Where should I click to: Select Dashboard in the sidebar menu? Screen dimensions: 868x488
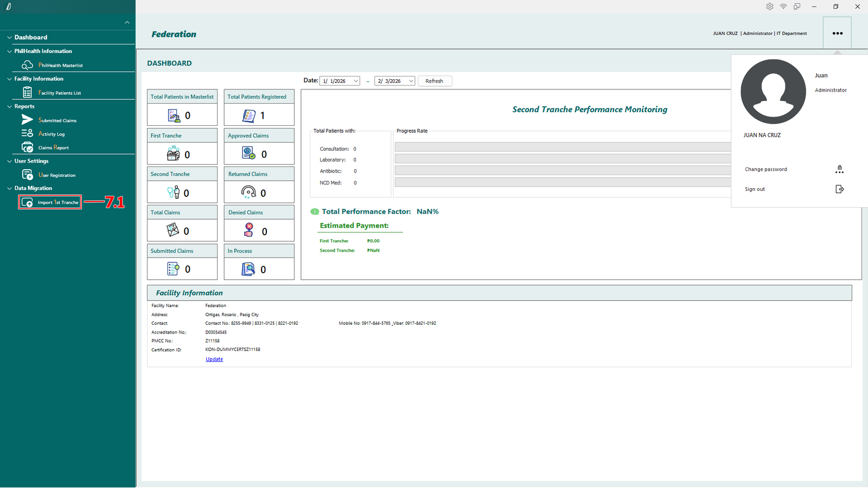(31, 37)
